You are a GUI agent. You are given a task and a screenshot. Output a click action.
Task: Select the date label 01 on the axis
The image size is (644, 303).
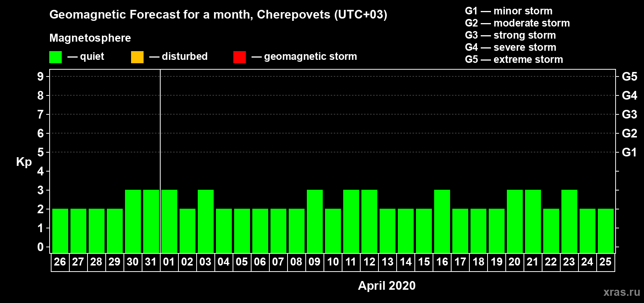click(169, 262)
